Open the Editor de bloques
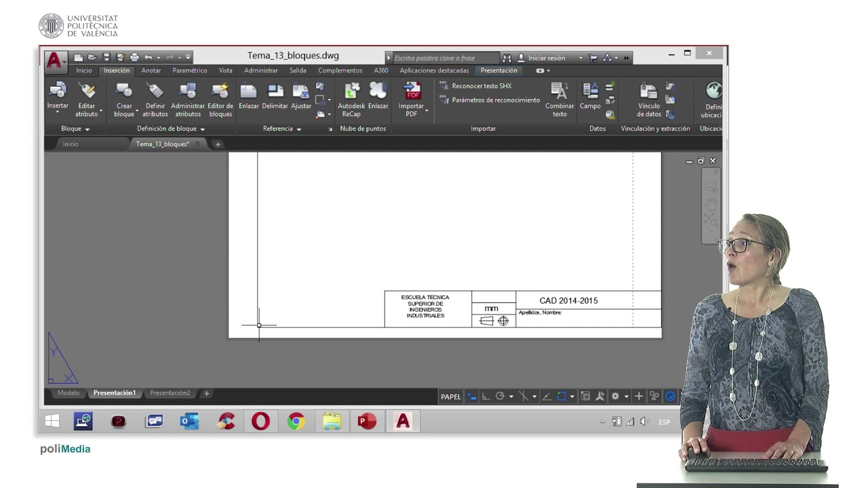The image size is (868, 488). tap(220, 100)
